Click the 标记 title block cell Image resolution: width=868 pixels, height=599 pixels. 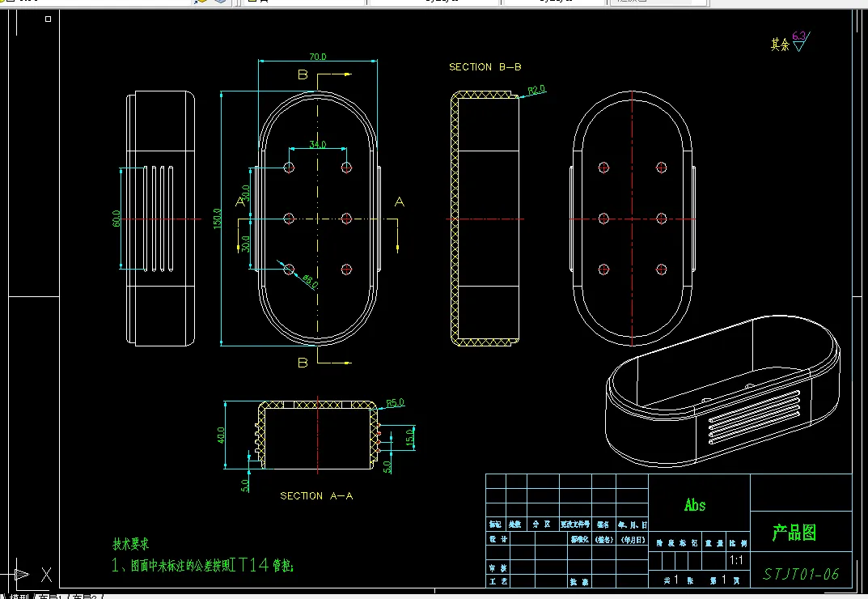495,525
